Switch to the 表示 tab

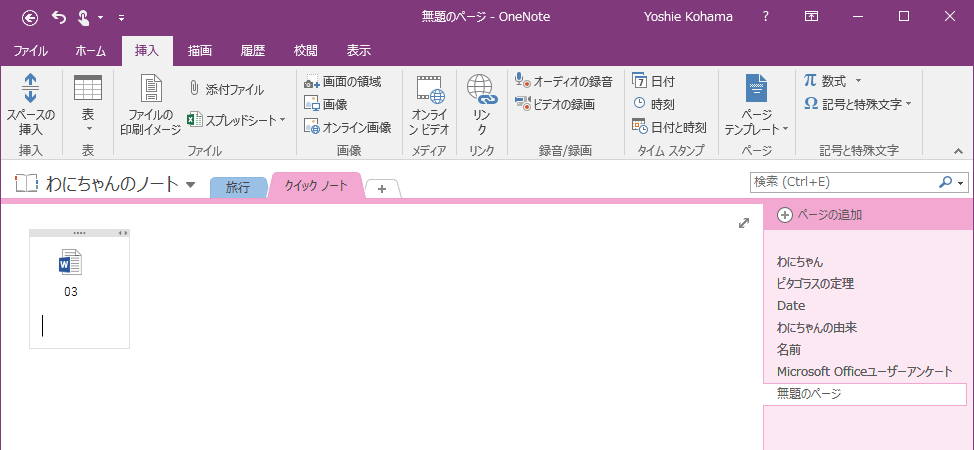(x=358, y=51)
